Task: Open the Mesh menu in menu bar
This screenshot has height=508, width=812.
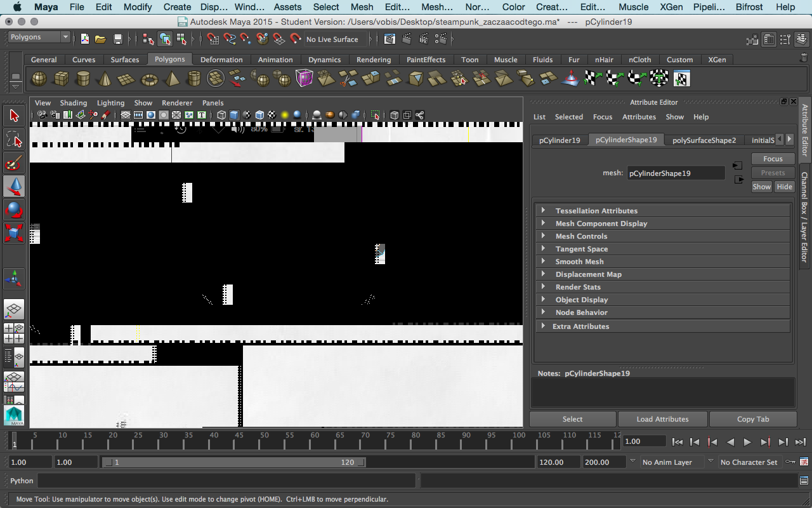Action: pos(362,7)
